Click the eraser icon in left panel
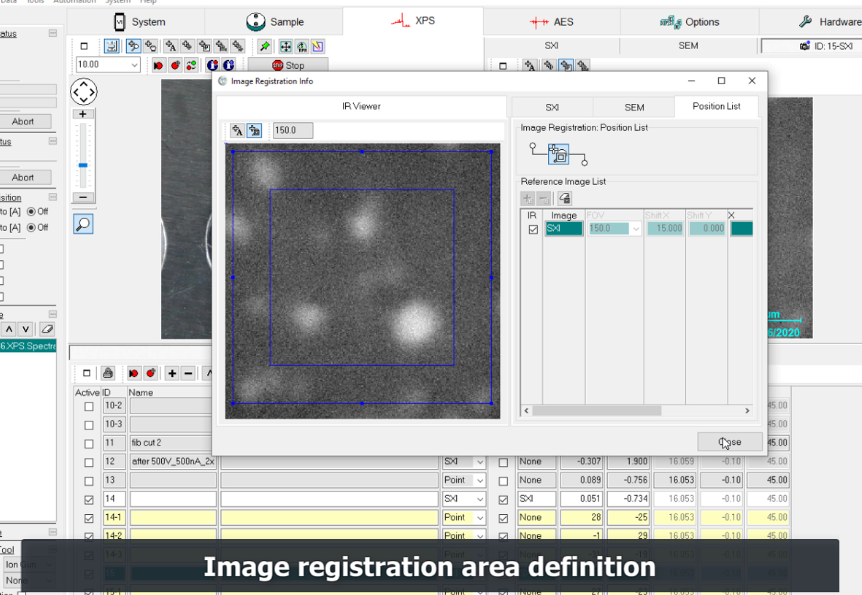The height and width of the screenshot is (595, 862). [x=47, y=329]
